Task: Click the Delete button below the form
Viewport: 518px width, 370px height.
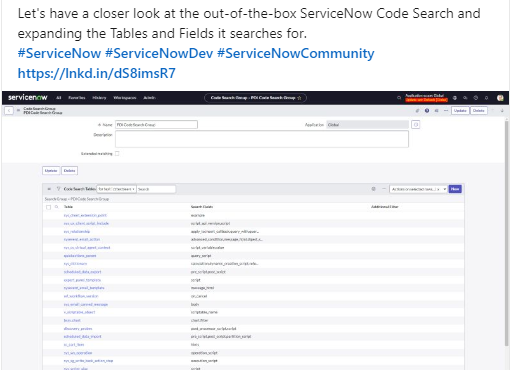Action: point(69,171)
